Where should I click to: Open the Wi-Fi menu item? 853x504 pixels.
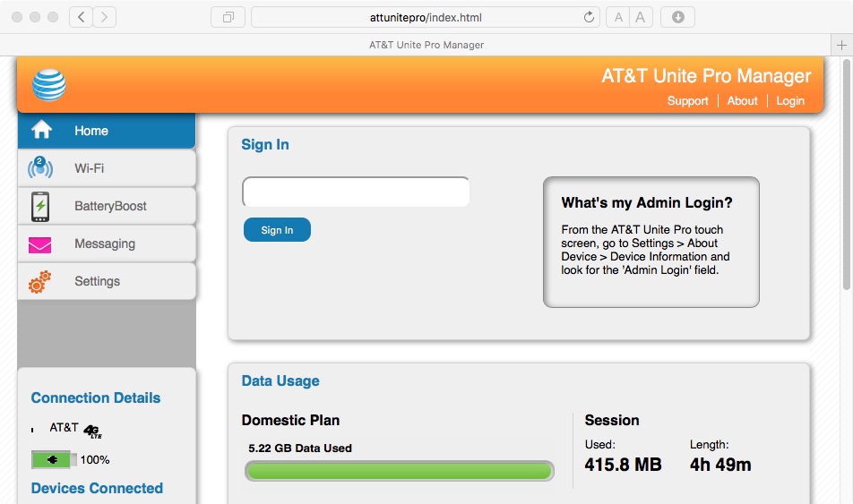coord(90,168)
